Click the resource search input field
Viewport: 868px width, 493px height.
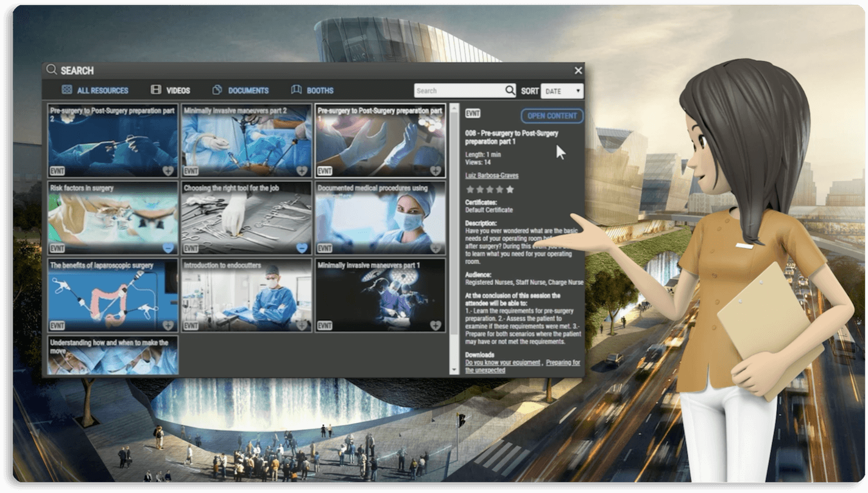pos(459,91)
